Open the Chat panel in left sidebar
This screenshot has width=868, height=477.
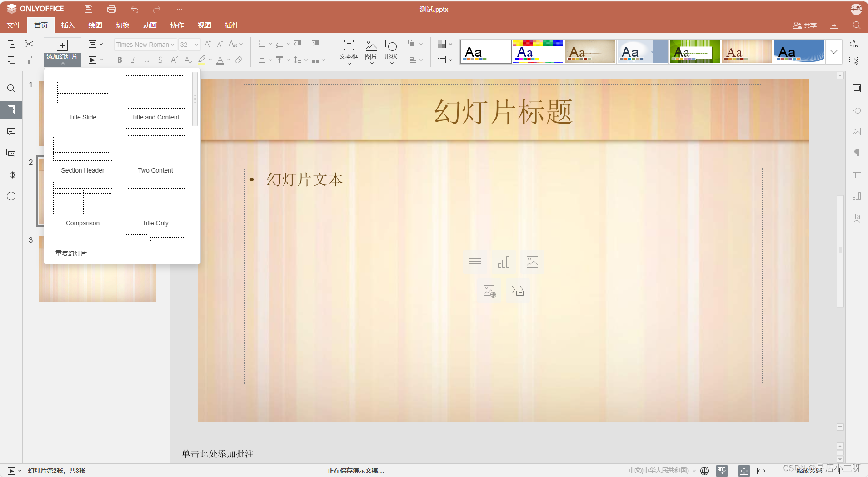[x=11, y=153]
